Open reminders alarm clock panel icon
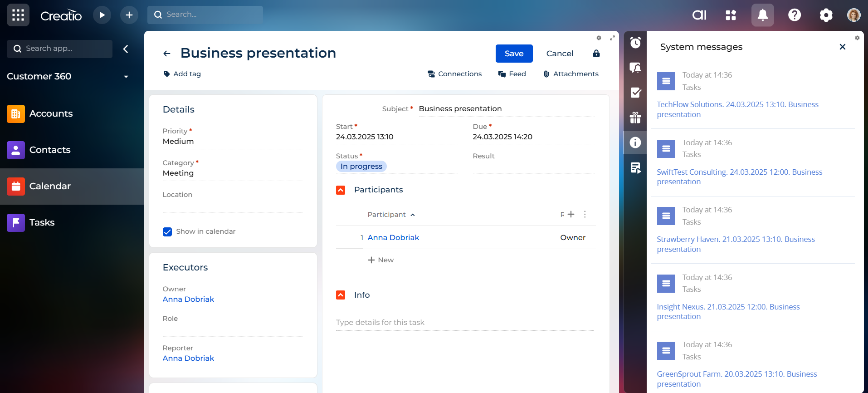The width and height of the screenshot is (868, 393). click(x=635, y=43)
